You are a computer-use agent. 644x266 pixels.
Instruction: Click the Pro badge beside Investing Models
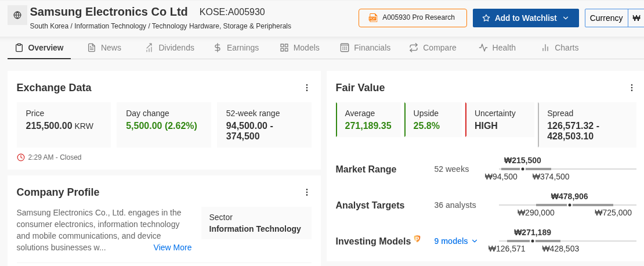tap(417, 239)
